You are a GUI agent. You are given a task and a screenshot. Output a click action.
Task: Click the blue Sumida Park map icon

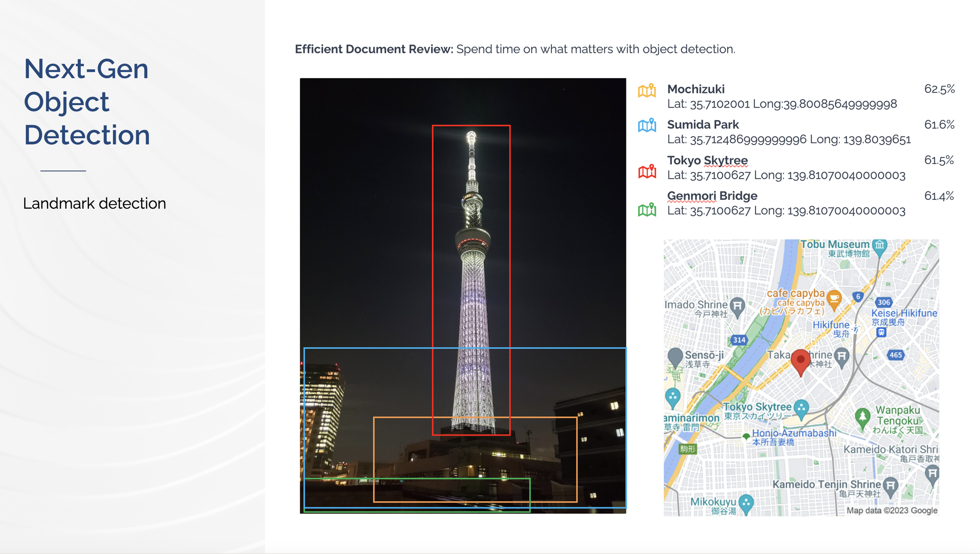[647, 126]
